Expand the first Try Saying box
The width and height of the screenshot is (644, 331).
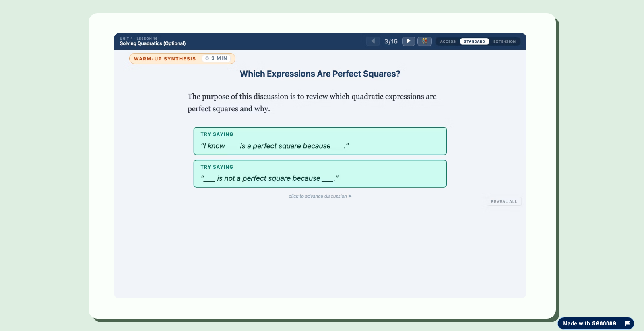coord(320,141)
